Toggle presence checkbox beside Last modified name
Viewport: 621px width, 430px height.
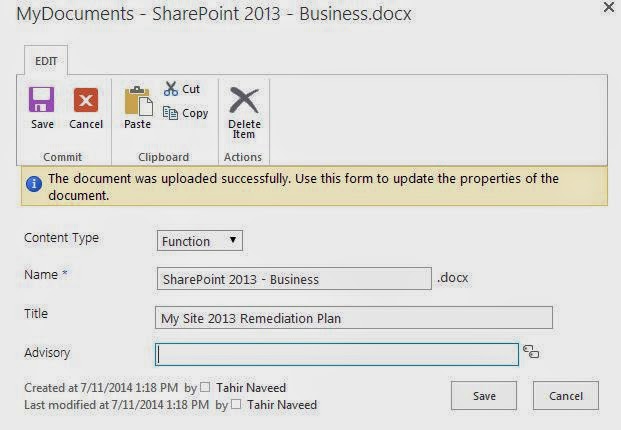pos(236,404)
